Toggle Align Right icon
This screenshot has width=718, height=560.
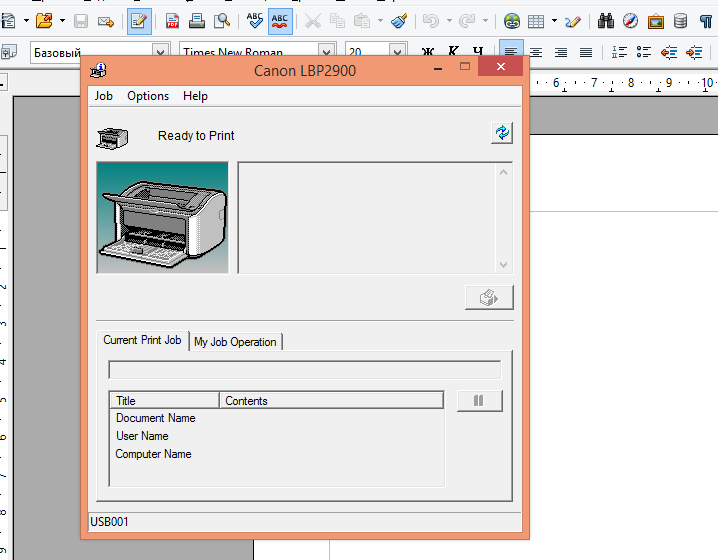click(x=561, y=52)
